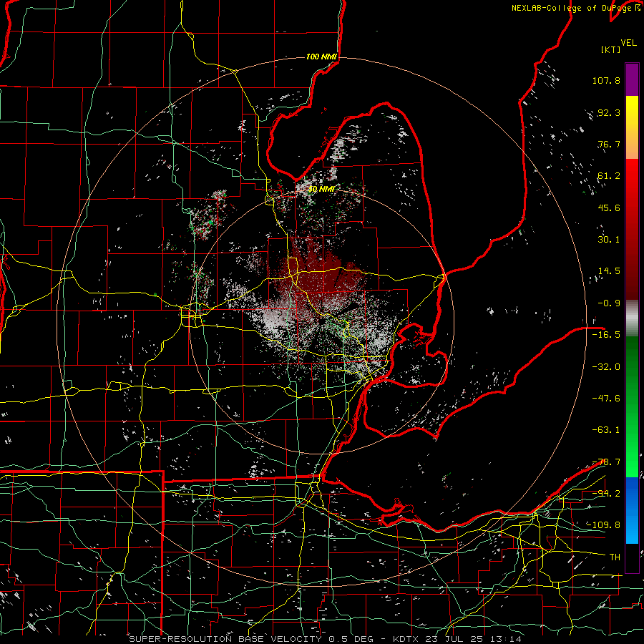Pick the dark maroon segment of the color bar

(632, 271)
